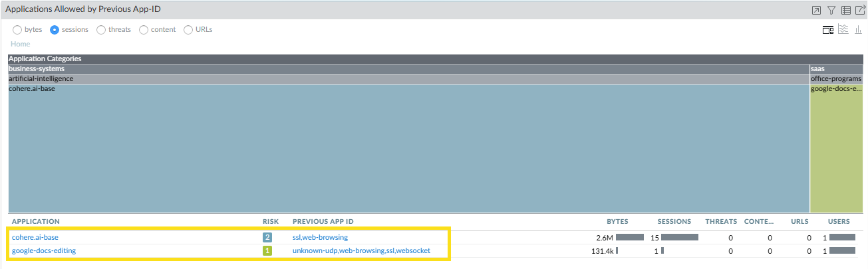The width and height of the screenshot is (868, 269).
Task: Click the Applications Allowed by Previous App-ID title
Action: (83, 9)
